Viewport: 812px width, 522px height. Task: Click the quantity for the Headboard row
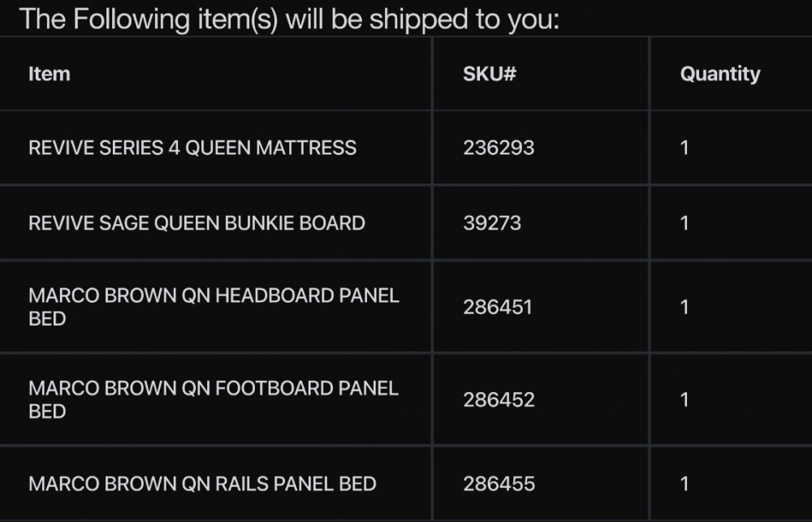[x=685, y=307]
